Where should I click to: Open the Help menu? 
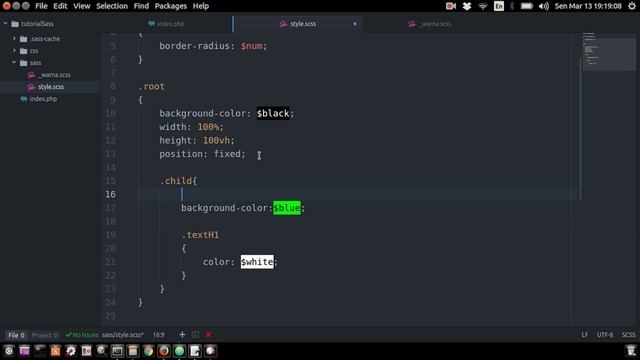[201, 6]
